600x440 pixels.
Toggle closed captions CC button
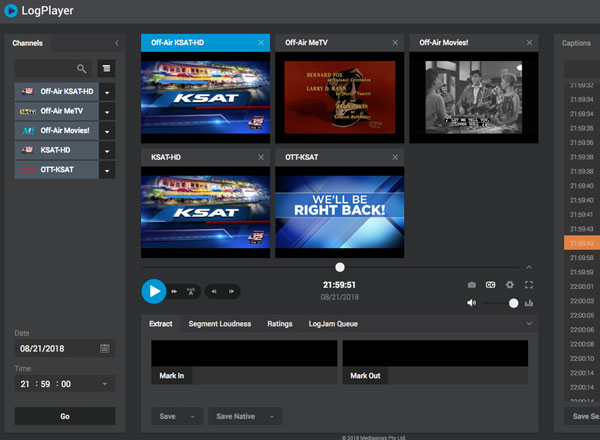[x=490, y=285]
